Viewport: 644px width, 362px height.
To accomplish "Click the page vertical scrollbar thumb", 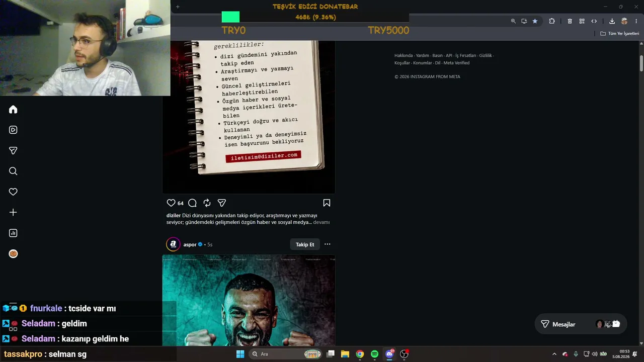I will coord(641,63).
